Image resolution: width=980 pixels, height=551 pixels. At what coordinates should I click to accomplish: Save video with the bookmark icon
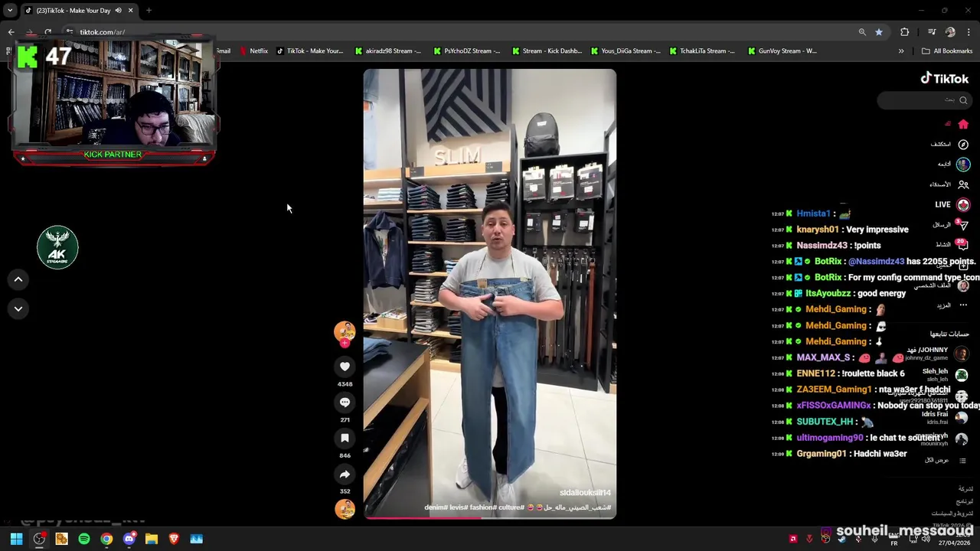[x=345, y=438]
